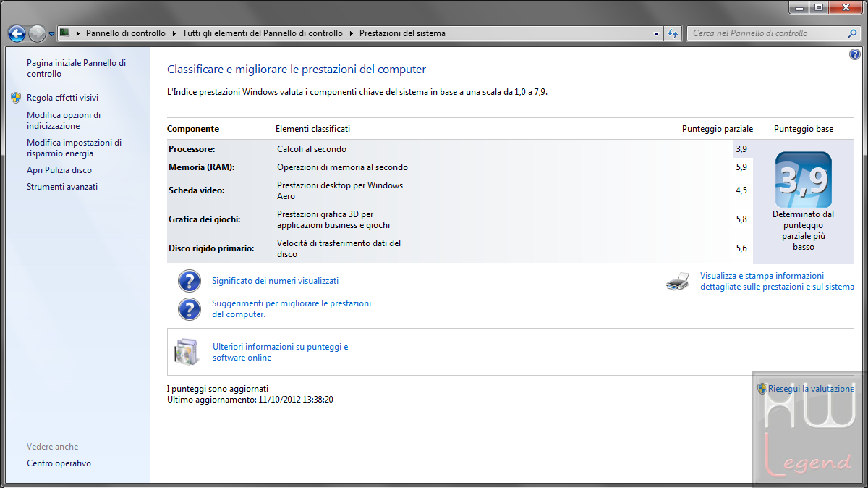Expand the root arrow before Pannello di controllo
The width and height of the screenshot is (868, 488).
(77, 33)
